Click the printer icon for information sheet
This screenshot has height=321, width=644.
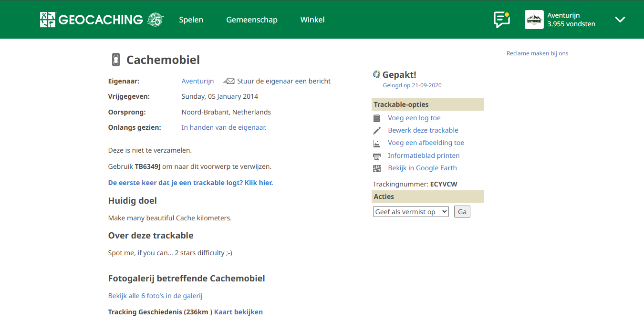[377, 156]
